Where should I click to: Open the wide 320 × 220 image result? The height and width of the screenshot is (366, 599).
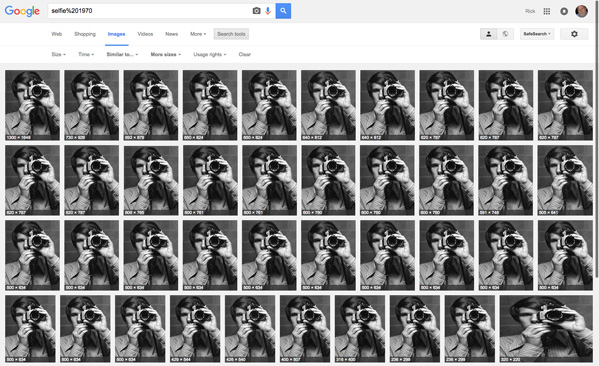tap(546, 329)
